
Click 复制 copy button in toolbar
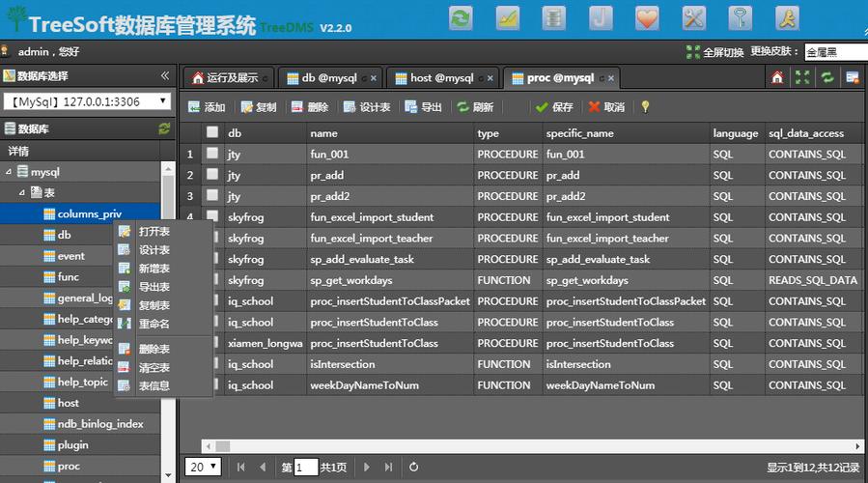[259, 107]
